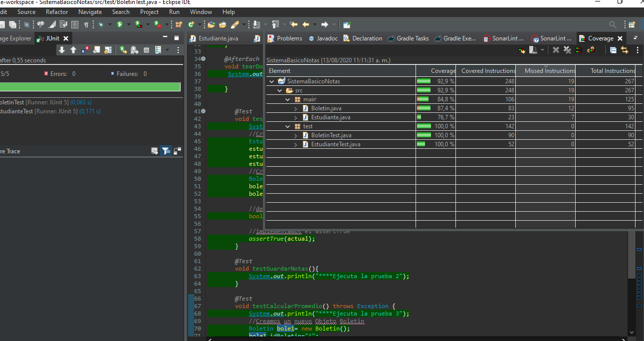Toggle the Filter Stack Trace button

166,151
